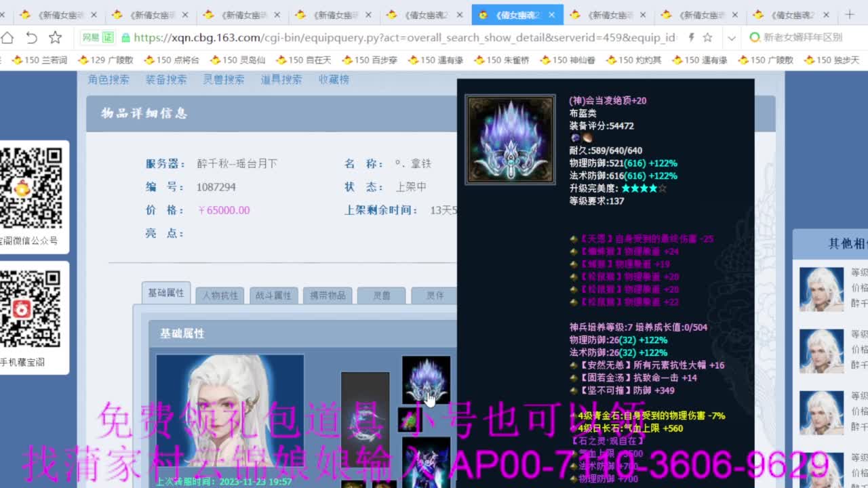Open the address bar dropdown chevron
This screenshot has height=488, width=868.
(731, 39)
